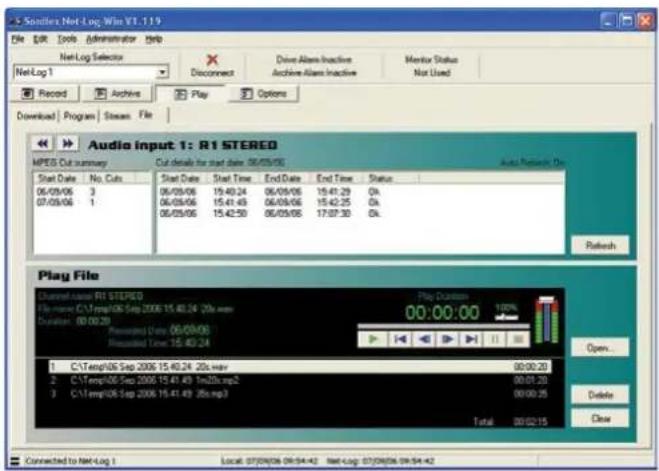
Task: Select playlist file 1 20s.wav
Action: [x=299, y=367]
